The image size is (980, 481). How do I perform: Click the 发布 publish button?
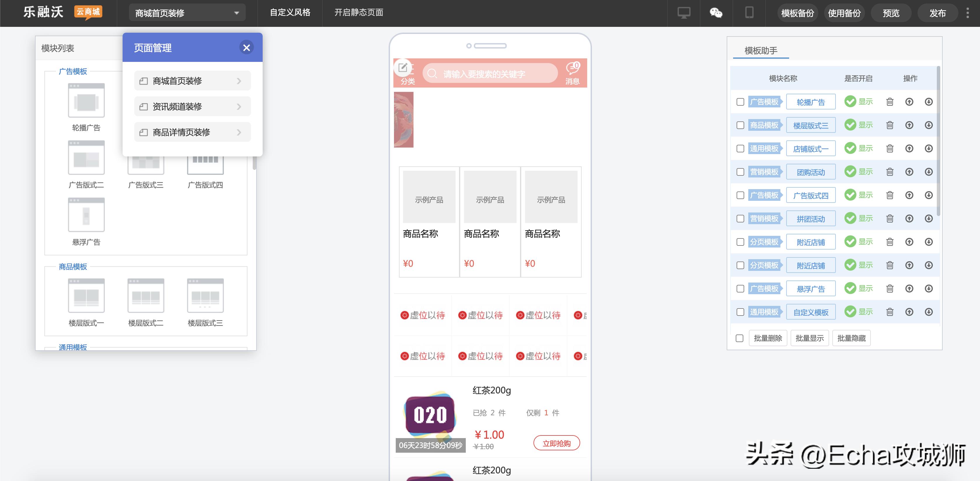pyautogui.click(x=937, y=13)
